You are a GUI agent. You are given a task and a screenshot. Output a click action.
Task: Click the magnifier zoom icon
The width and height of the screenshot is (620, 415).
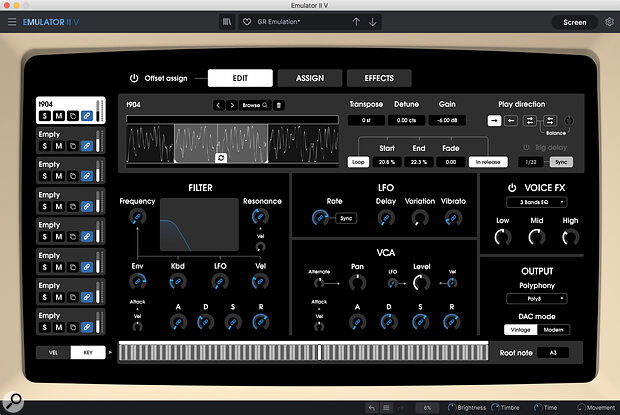point(13,401)
